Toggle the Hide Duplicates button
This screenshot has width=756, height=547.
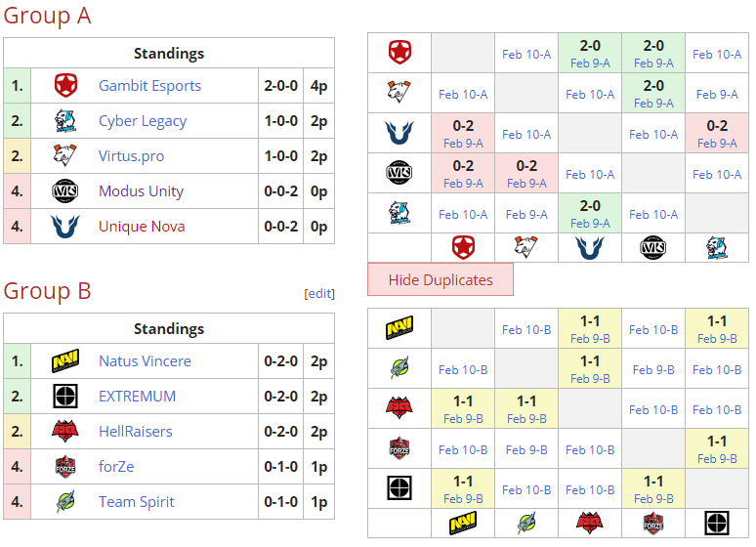pyautogui.click(x=441, y=280)
